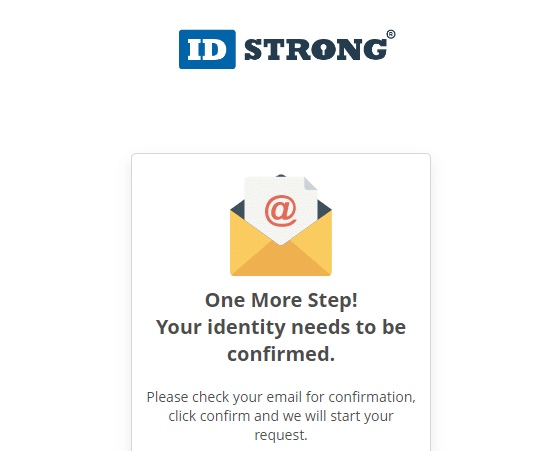Click the letter S of the STRONG wordmark
Viewport: 551px width, 451px height.
click(x=253, y=49)
